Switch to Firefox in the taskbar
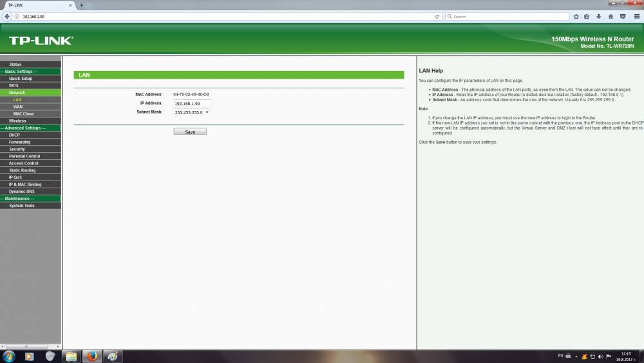 pyautogui.click(x=92, y=356)
